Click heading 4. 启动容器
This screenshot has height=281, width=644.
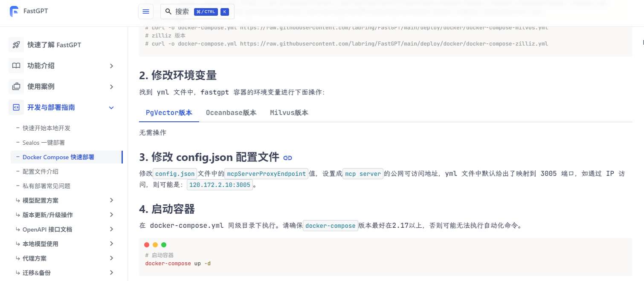(x=167, y=209)
